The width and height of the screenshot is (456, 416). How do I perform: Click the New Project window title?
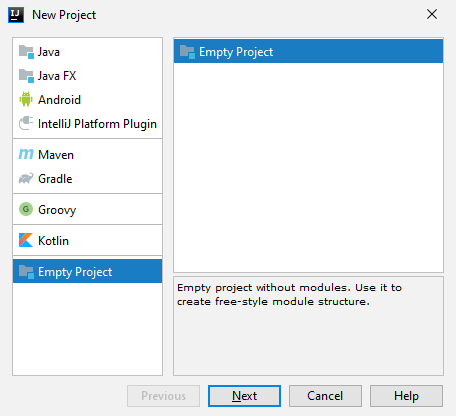64,15
